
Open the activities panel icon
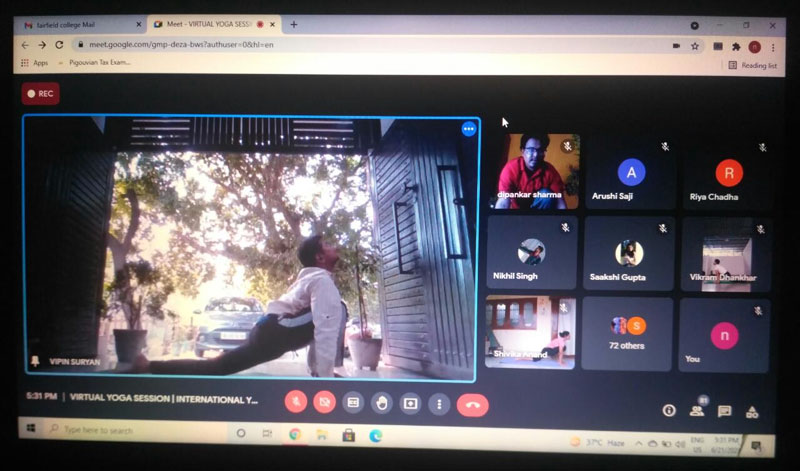pyautogui.click(x=752, y=411)
